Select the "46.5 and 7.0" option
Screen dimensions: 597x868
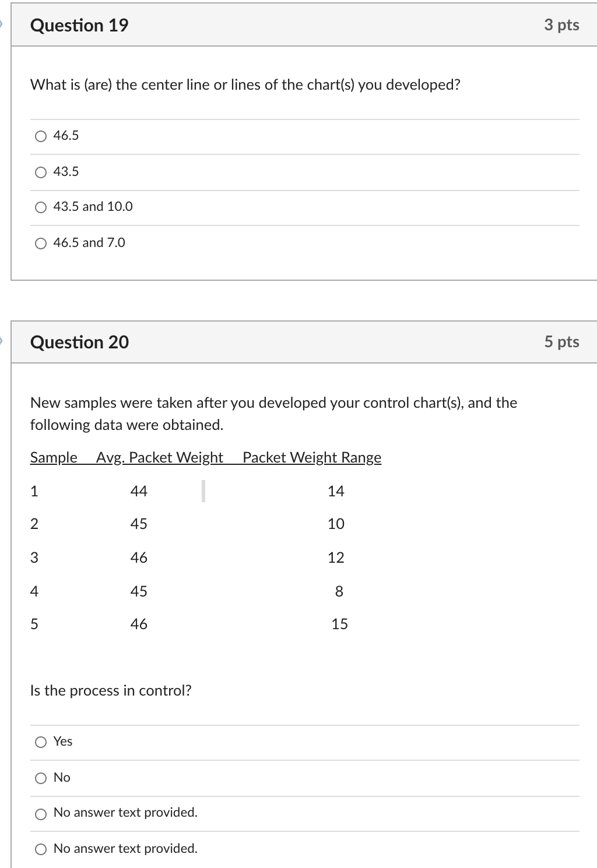(40, 243)
